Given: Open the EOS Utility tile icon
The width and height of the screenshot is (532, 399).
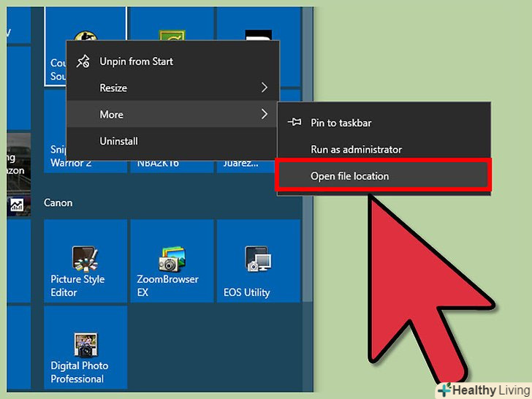Looking at the screenshot, I should pos(258,259).
